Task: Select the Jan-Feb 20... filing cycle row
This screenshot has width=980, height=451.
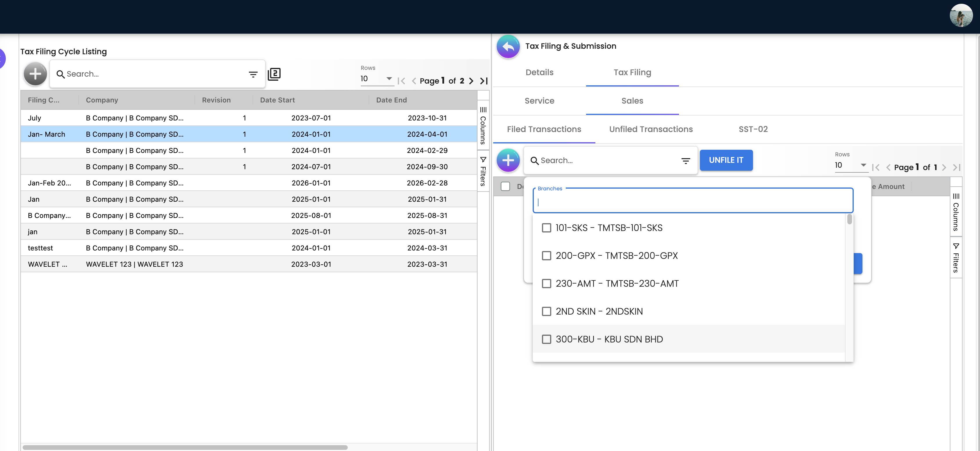Action: [249, 183]
